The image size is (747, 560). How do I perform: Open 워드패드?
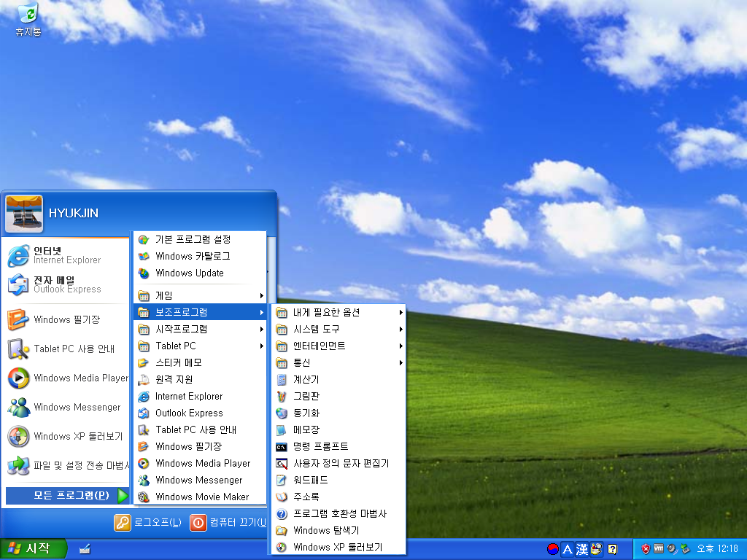pyautogui.click(x=338, y=480)
